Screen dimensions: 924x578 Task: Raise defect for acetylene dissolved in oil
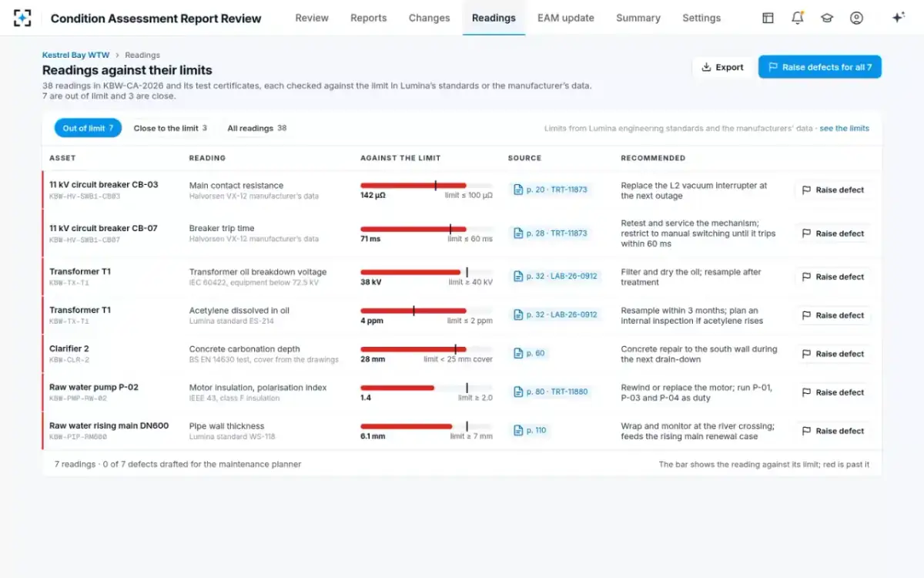tap(832, 314)
